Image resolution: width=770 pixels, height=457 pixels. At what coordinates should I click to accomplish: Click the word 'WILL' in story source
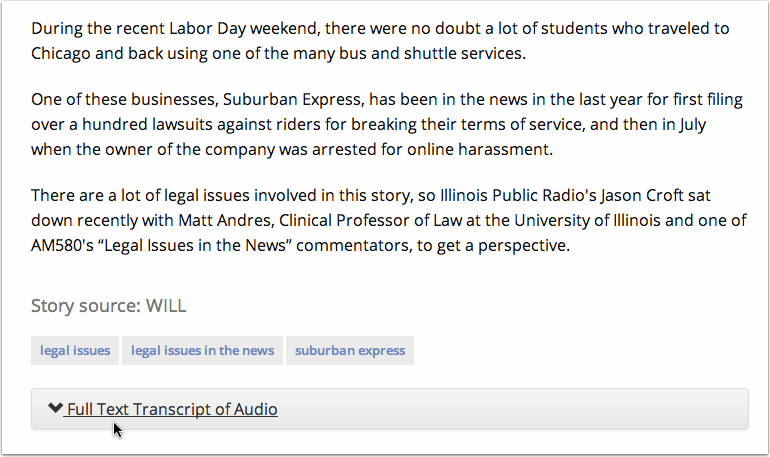166,306
